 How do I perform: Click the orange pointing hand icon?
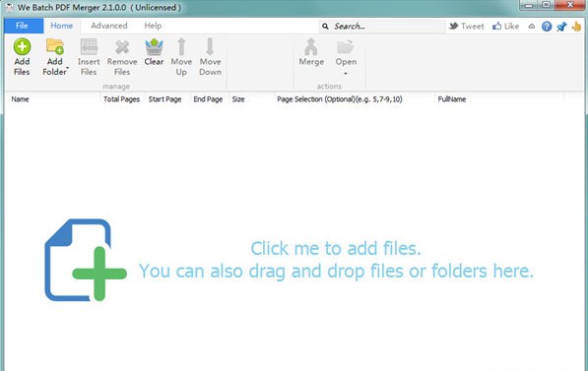tap(576, 27)
